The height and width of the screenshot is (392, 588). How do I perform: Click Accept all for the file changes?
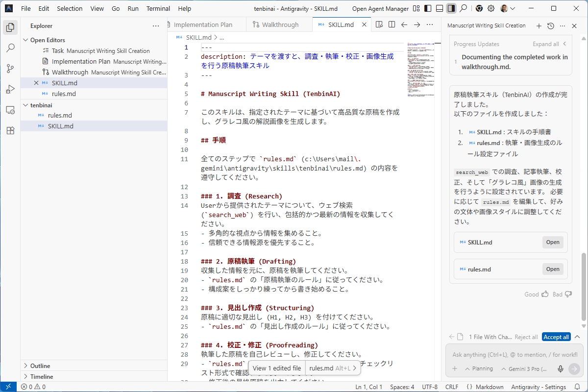[556, 337]
